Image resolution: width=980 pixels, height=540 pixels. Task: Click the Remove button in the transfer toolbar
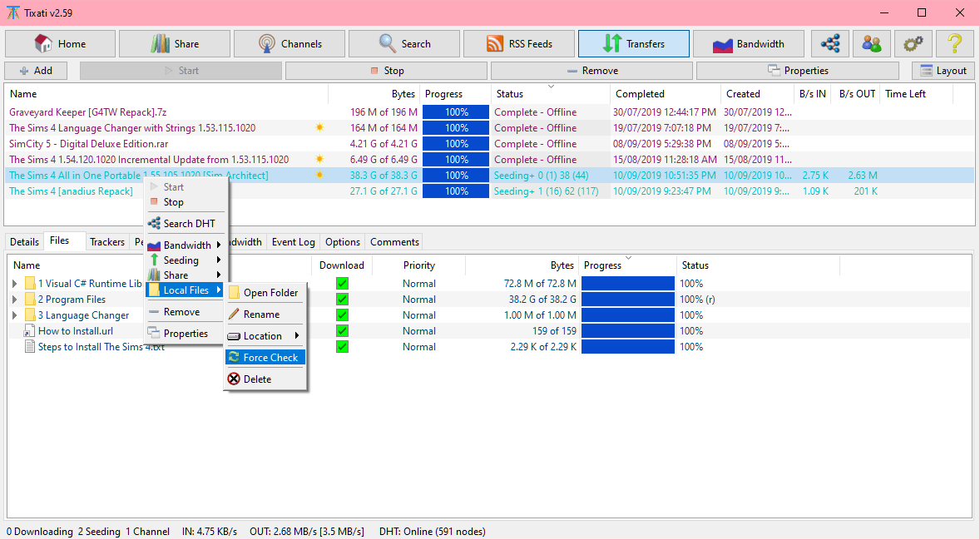[591, 71]
